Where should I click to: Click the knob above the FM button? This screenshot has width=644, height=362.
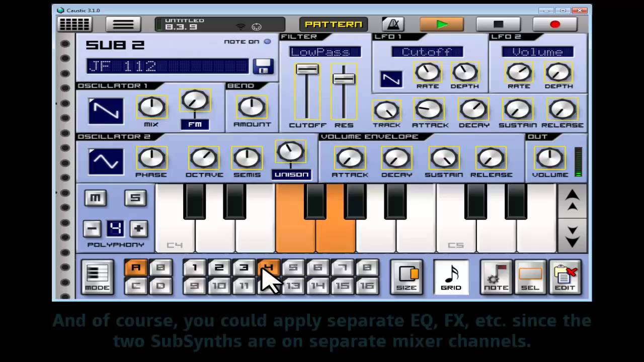[x=195, y=100]
